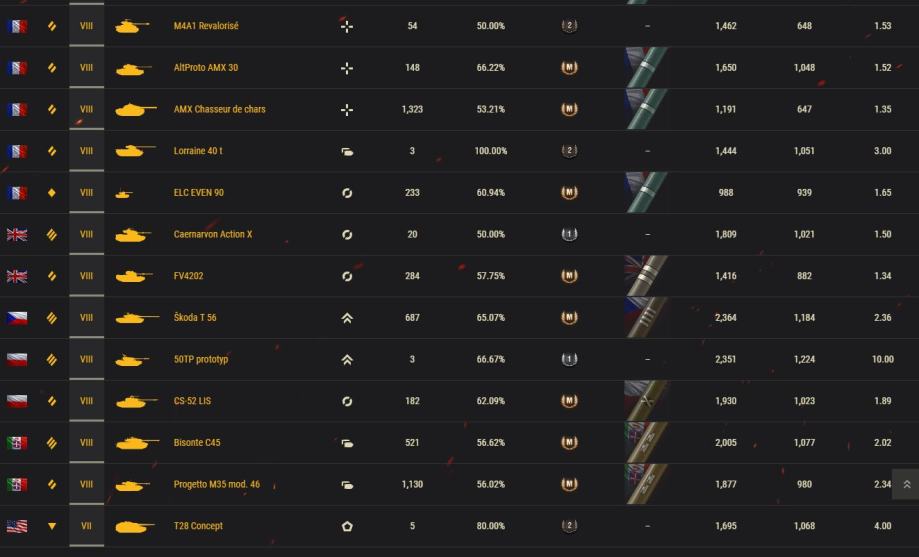Click the class 1 mastery badge for 50TP prototyp
Screen dimensions: 919x557
tap(570, 359)
